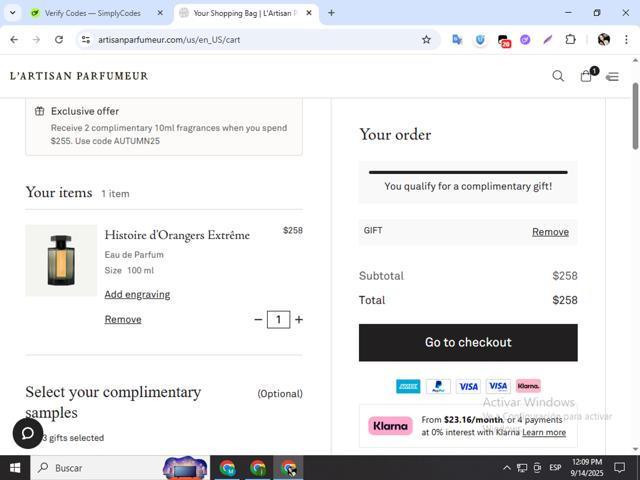Open the Chrome profile avatar
The width and height of the screenshot is (640, 480).
[x=604, y=40]
